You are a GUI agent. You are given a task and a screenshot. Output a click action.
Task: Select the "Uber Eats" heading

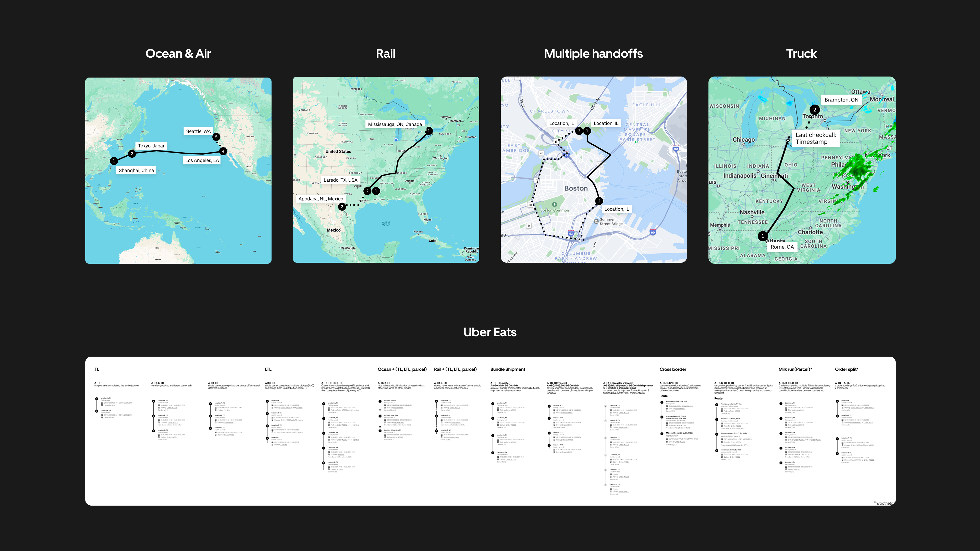coord(490,332)
